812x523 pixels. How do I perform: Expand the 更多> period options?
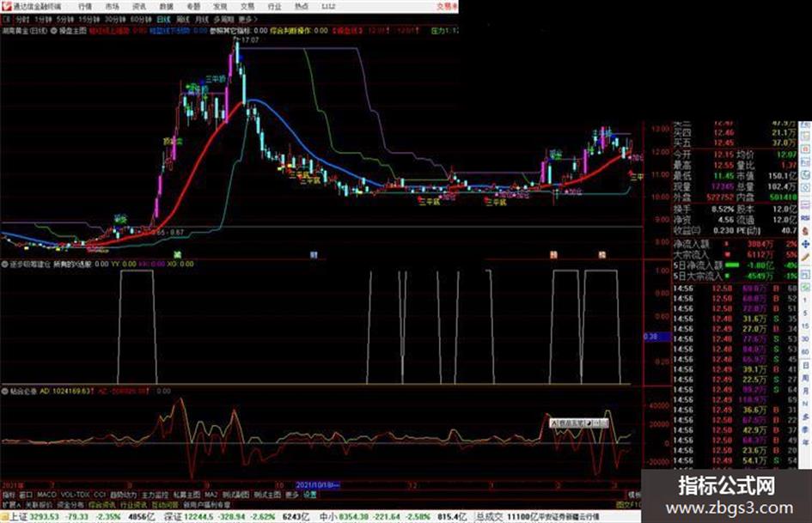pos(247,19)
